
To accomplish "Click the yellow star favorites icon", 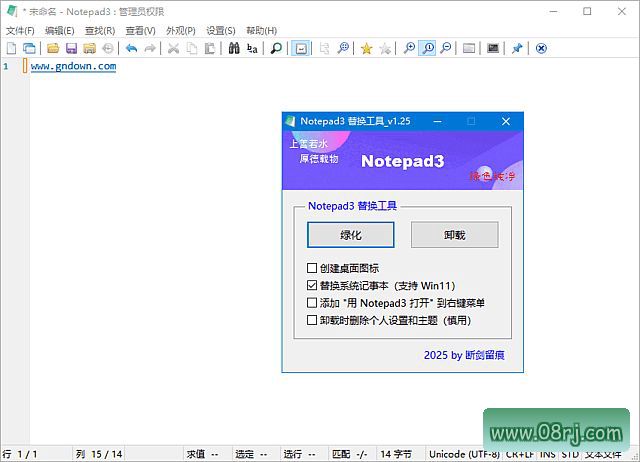I will click(367, 49).
